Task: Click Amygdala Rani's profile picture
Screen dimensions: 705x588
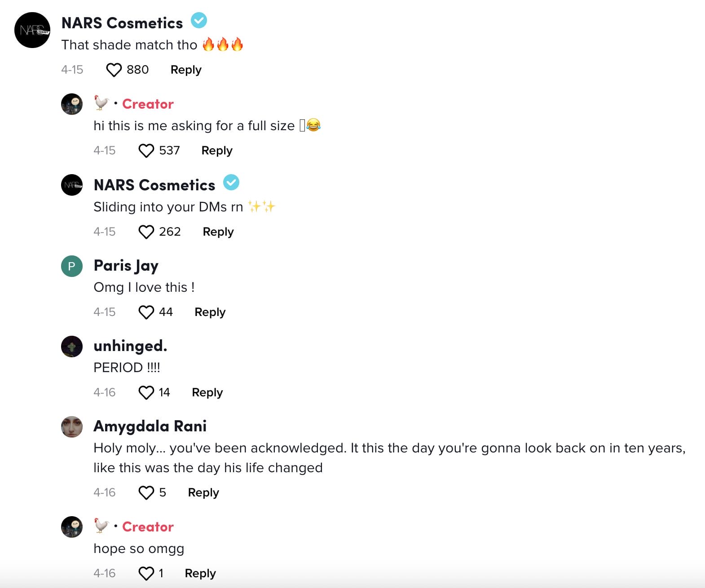Action: [x=72, y=427]
